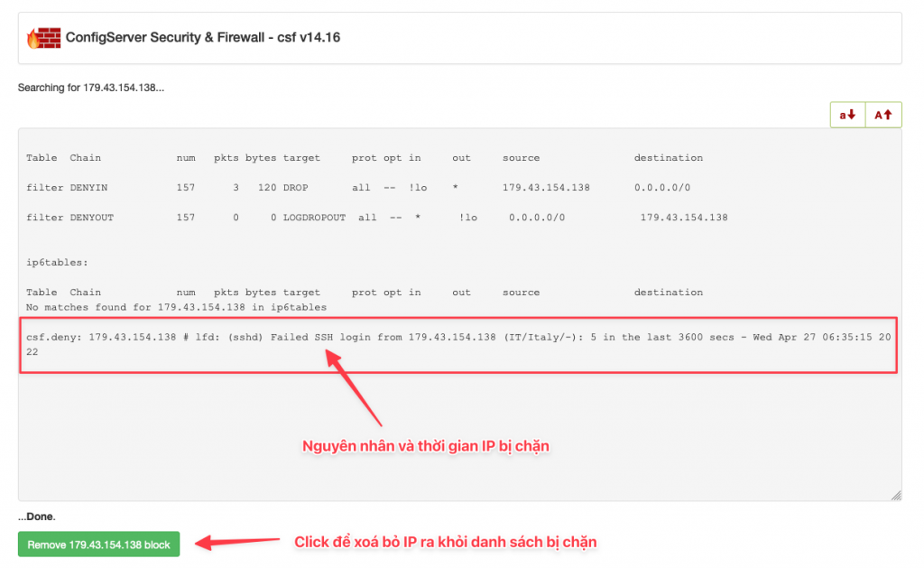Increase font size with A↑ button
Screen dimensions: 924x568
pyautogui.click(x=883, y=115)
